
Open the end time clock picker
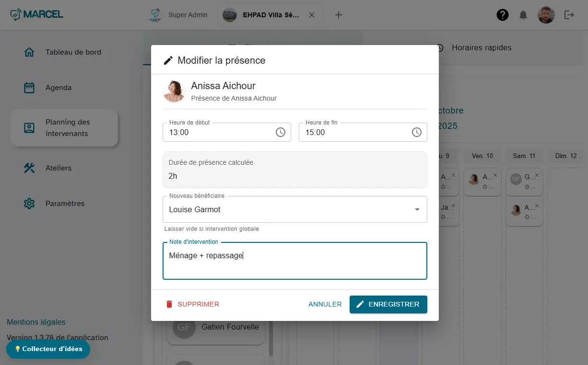click(417, 132)
